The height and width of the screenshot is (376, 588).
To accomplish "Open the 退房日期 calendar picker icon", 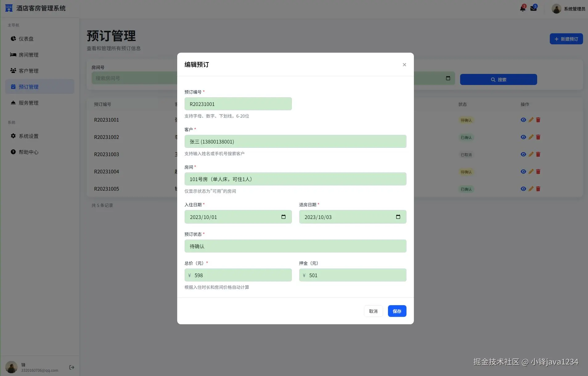I will tap(398, 217).
